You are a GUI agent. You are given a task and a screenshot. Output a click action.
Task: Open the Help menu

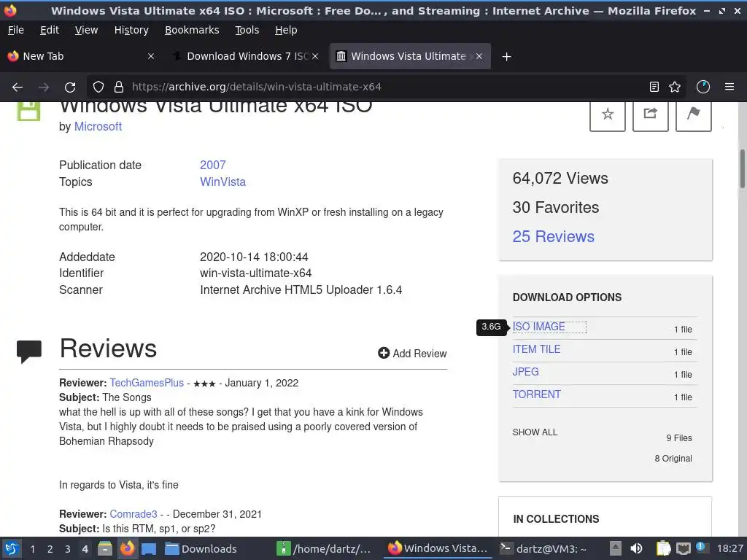tap(286, 30)
